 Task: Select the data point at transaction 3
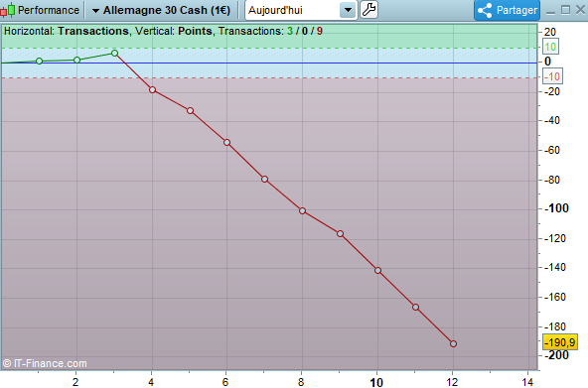pyautogui.click(x=115, y=54)
